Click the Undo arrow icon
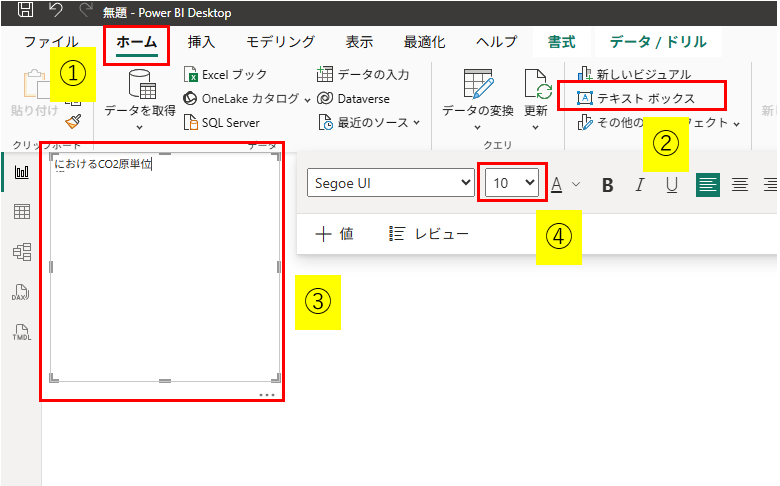The image size is (780, 486). tap(56, 10)
